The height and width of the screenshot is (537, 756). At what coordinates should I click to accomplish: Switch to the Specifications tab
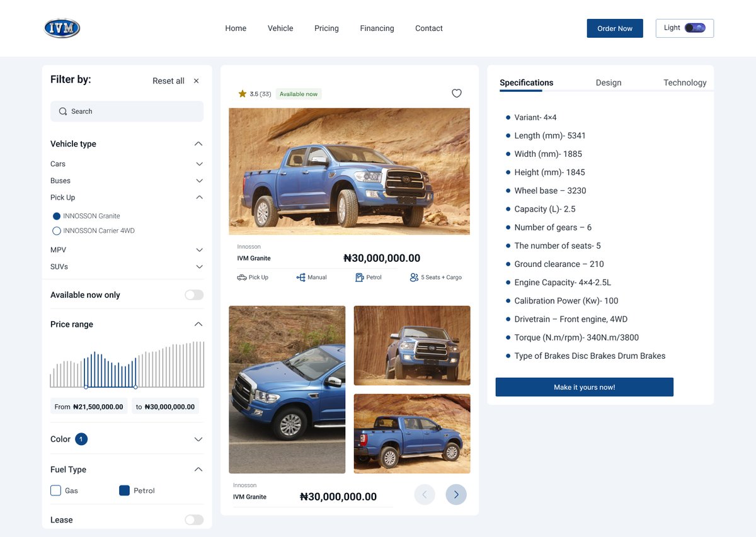(x=527, y=82)
